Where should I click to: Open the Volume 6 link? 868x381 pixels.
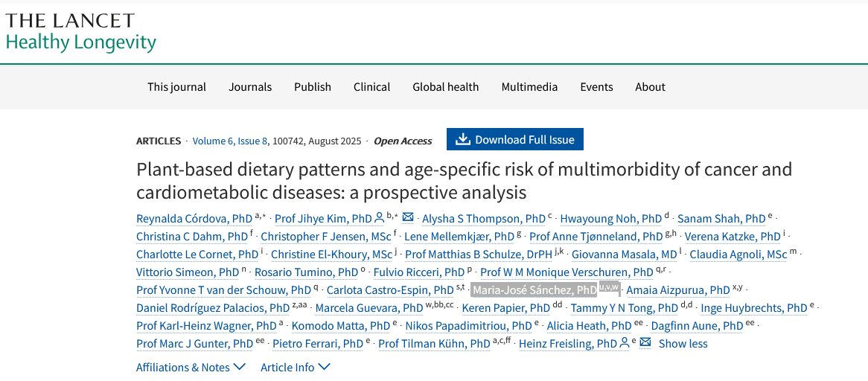tap(213, 141)
